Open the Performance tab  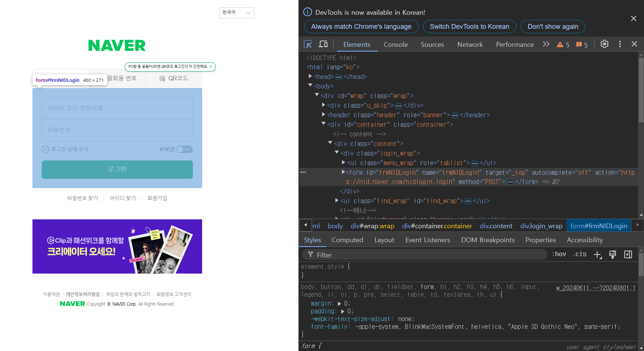(x=515, y=45)
